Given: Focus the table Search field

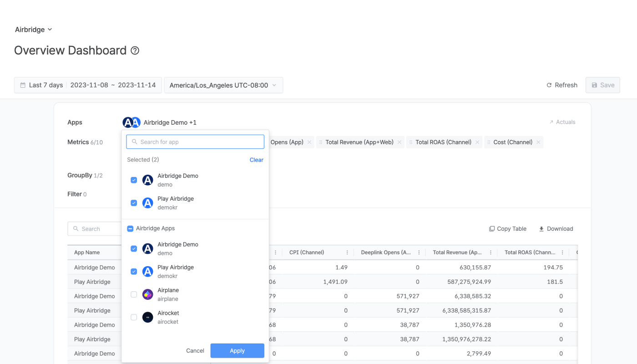Looking at the screenshot, I should point(95,229).
